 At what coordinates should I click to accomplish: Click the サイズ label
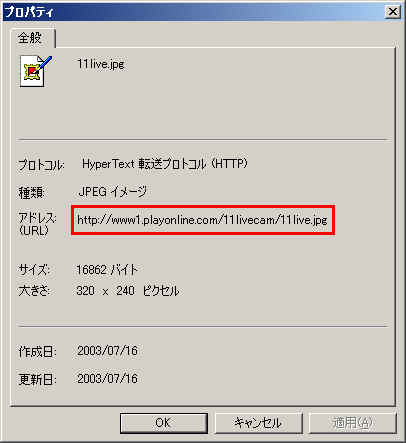34,270
